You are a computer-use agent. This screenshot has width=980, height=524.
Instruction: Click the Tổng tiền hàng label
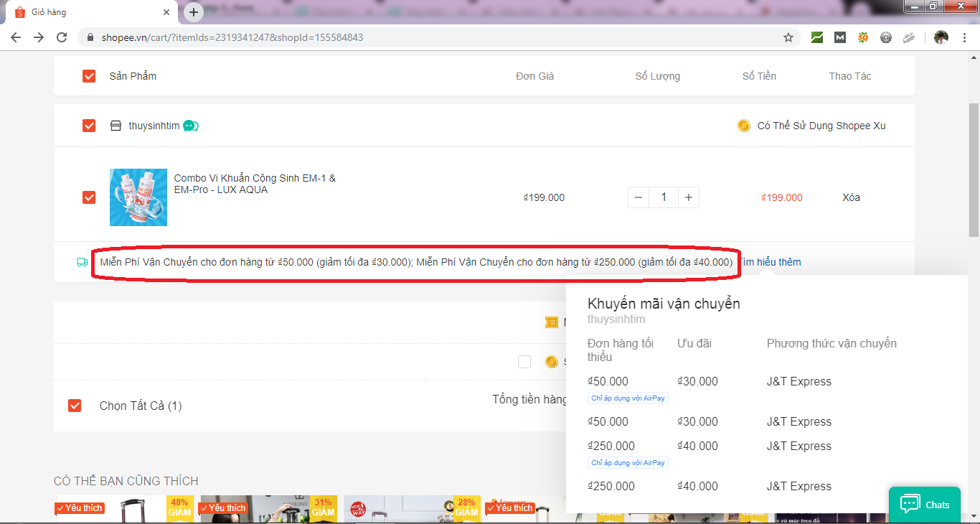(529, 399)
